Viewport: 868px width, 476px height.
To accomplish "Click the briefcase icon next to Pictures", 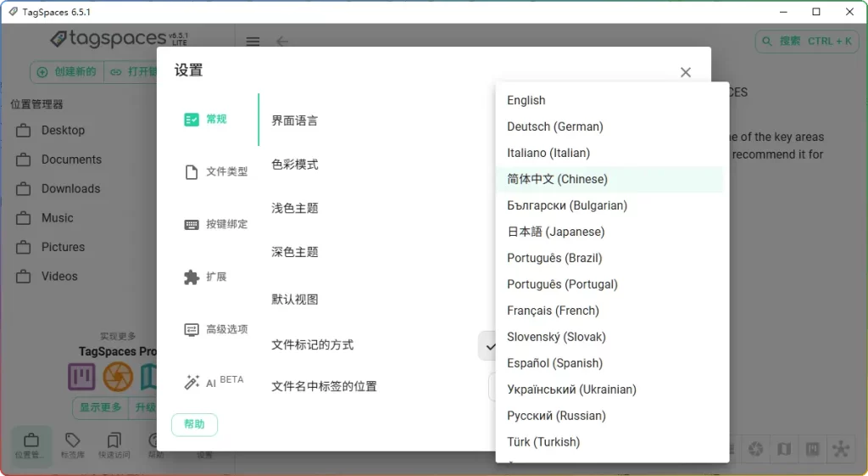I will (23, 247).
